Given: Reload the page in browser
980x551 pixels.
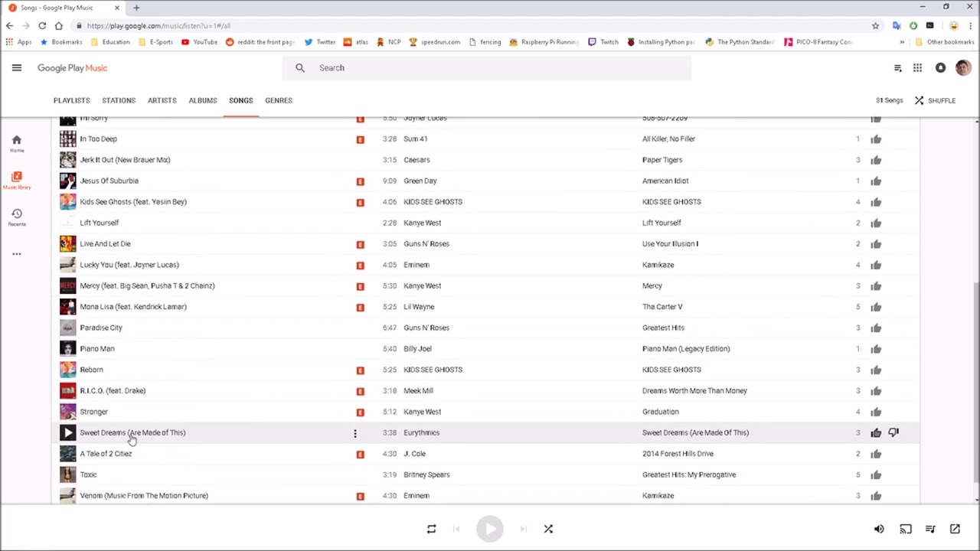Looking at the screenshot, I should pyautogui.click(x=42, y=26).
